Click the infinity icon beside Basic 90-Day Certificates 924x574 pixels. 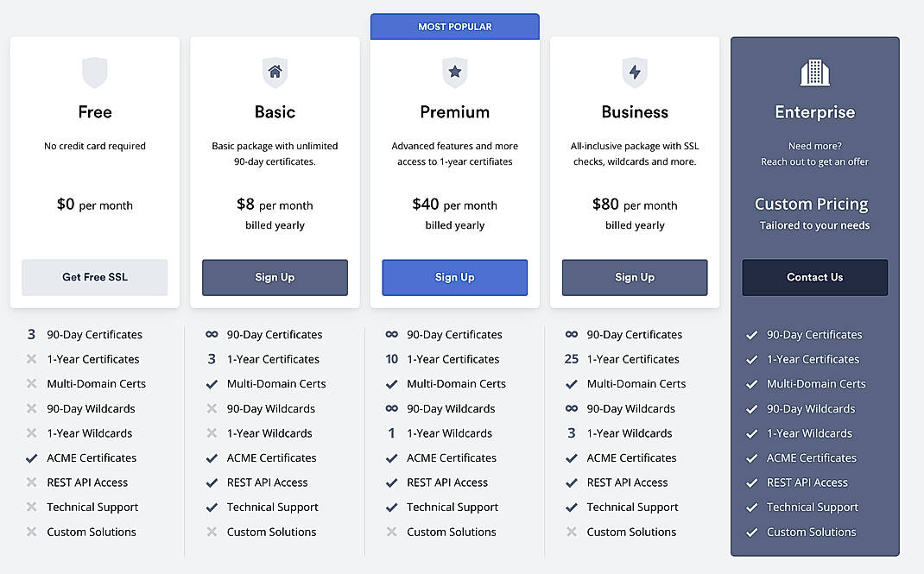[212, 334]
